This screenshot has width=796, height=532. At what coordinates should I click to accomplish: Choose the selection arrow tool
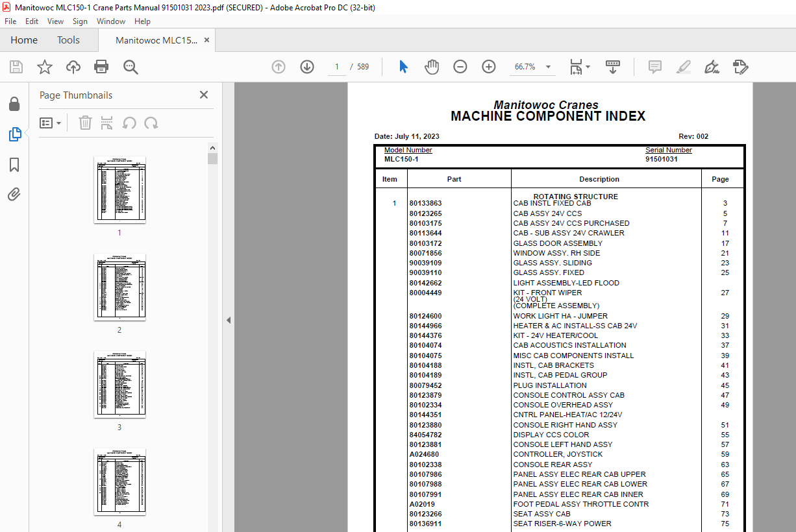pos(403,67)
